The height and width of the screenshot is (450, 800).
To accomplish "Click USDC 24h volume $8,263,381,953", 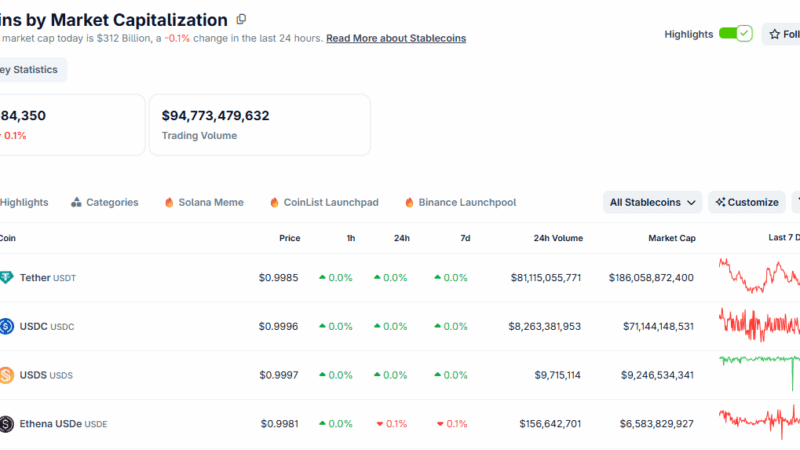I will click(x=544, y=327).
